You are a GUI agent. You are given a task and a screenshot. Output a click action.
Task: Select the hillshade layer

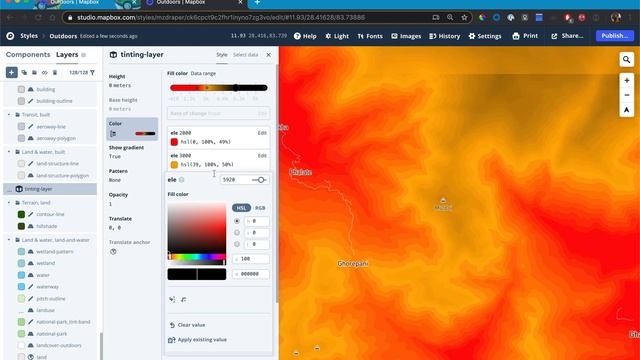[47, 226]
